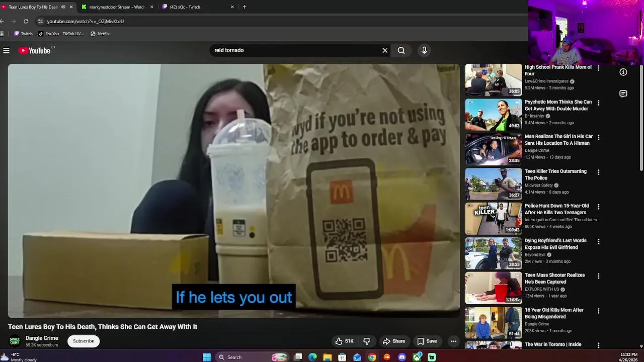The height and width of the screenshot is (362, 644).
Task: Go back to previous page
Action: 2,21
